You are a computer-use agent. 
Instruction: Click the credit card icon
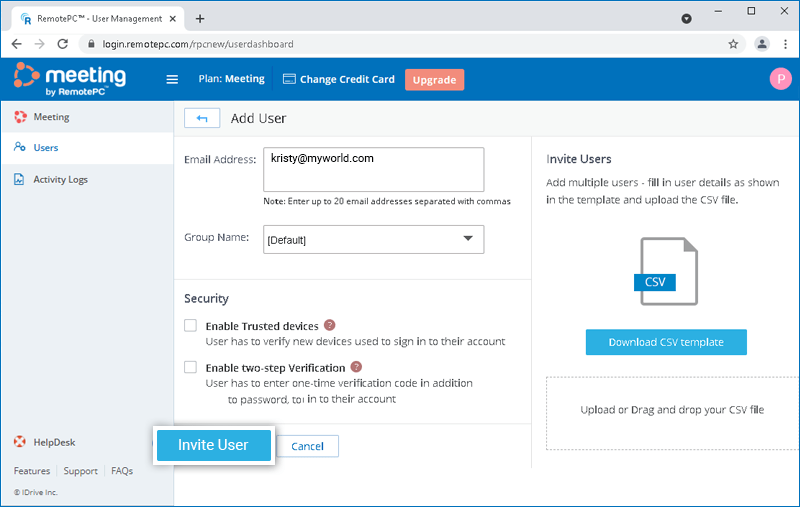(x=289, y=79)
